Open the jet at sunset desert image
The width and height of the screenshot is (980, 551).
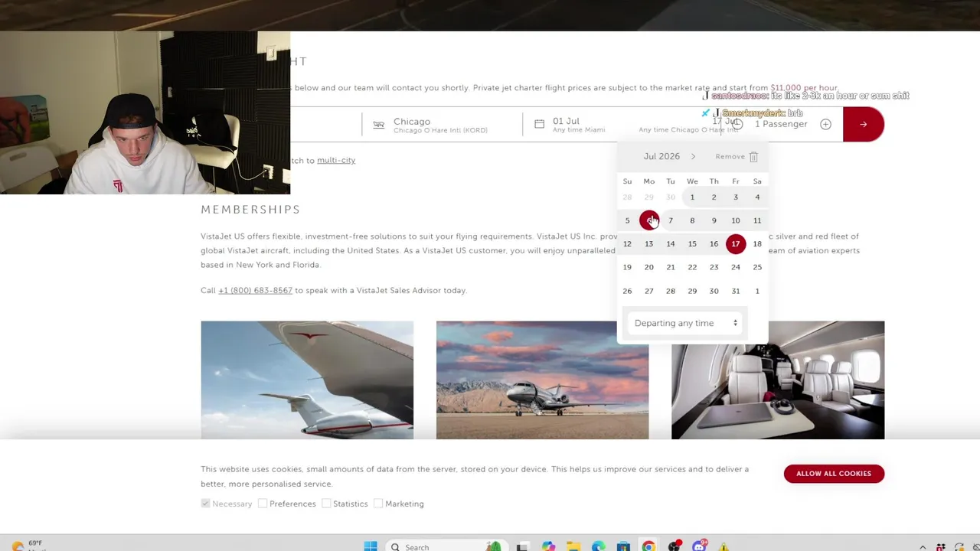(542, 380)
